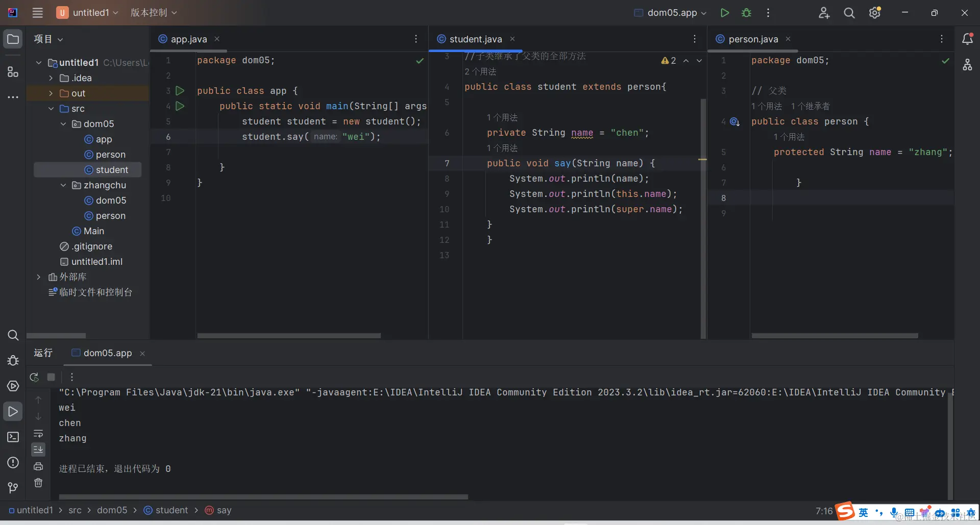Open the Problems tool window
Image resolution: width=980 pixels, height=525 pixels.
(x=13, y=463)
